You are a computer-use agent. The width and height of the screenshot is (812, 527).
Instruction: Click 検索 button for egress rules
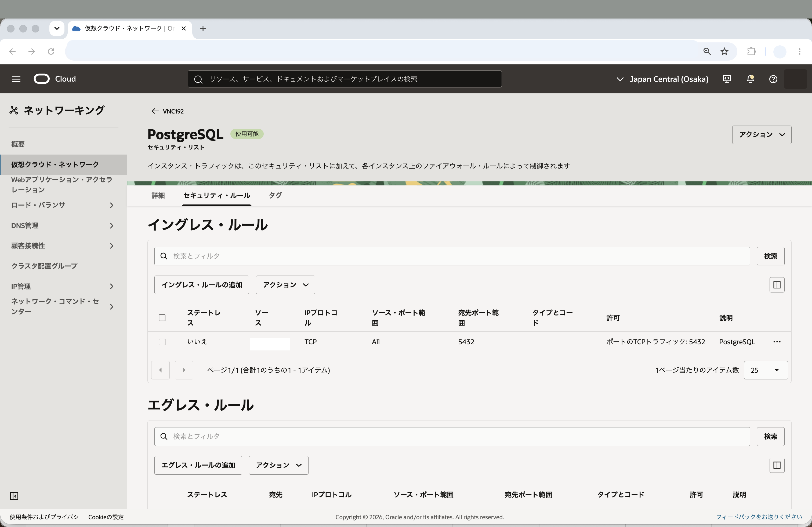coord(770,437)
